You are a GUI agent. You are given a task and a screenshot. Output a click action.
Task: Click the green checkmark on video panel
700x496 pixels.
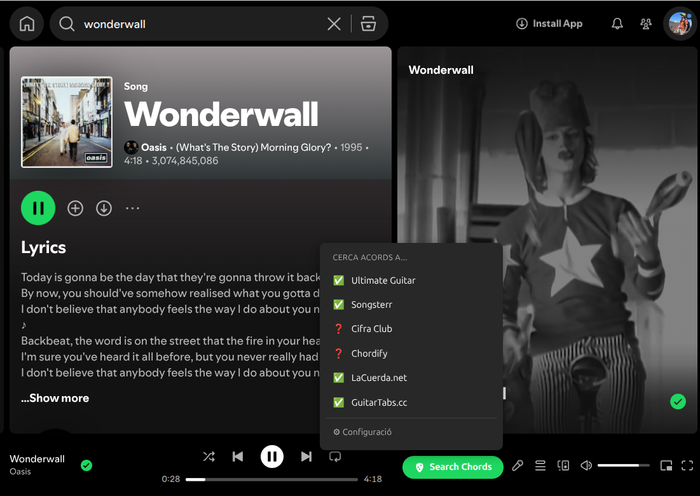tap(678, 401)
